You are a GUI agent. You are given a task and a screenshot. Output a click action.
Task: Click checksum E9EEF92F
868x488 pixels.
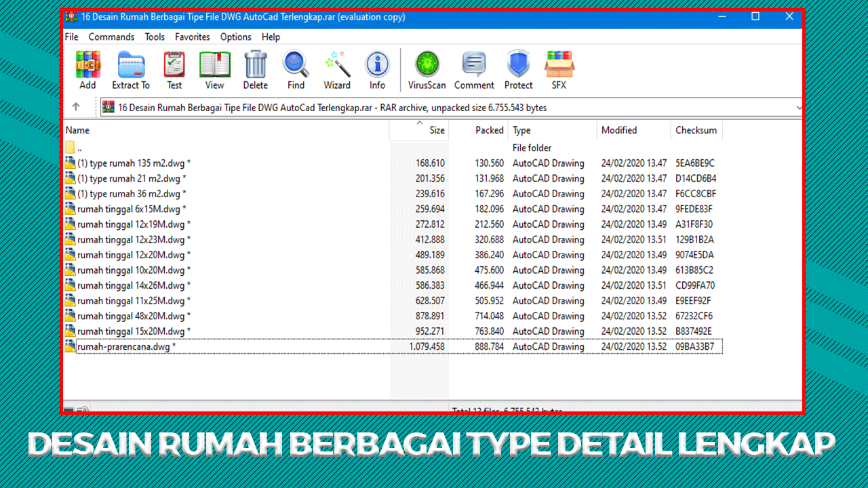[x=694, y=300]
